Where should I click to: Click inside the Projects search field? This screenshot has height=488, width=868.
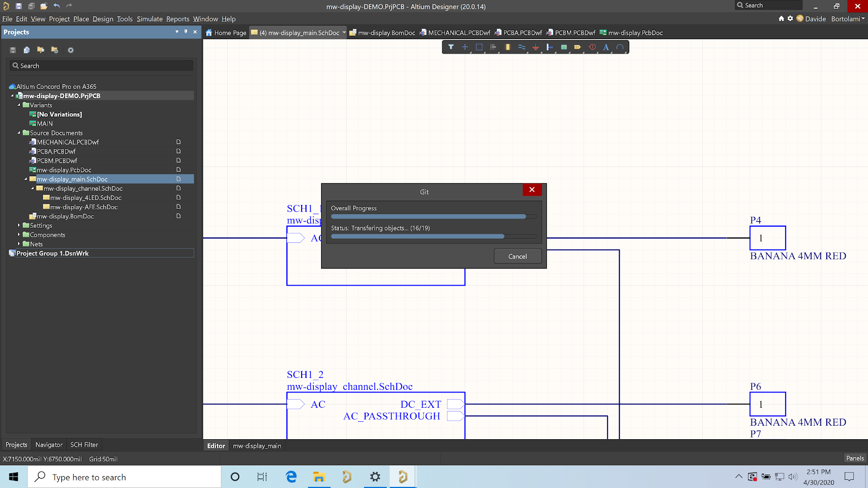(101, 65)
